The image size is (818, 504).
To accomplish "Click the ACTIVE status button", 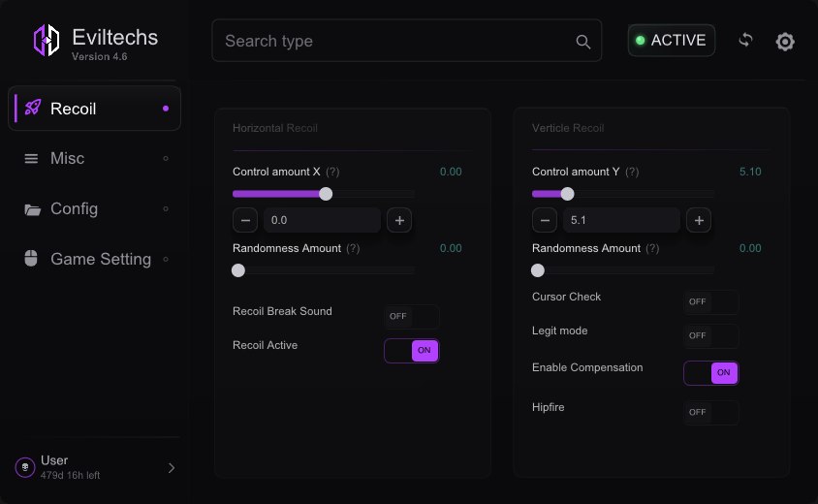I will [x=672, y=40].
